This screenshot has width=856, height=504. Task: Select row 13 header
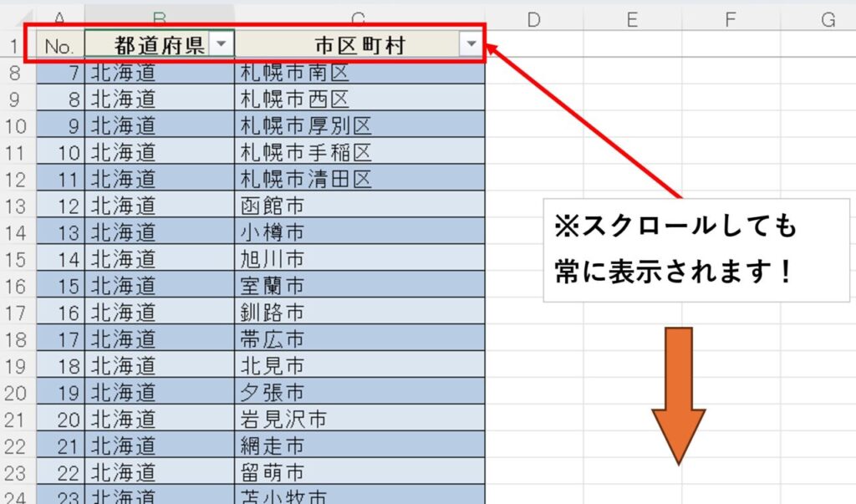(17, 206)
